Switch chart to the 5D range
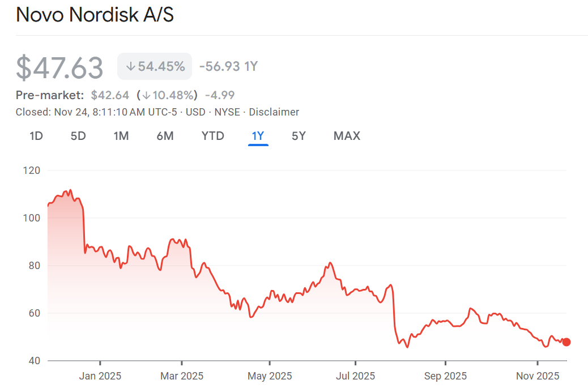Image resolution: width=588 pixels, height=388 pixels. pos(78,136)
